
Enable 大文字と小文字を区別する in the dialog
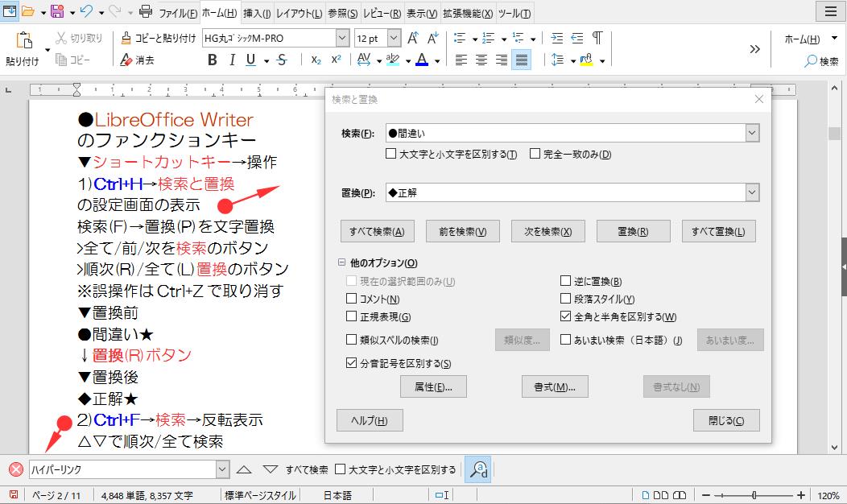(390, 154)
